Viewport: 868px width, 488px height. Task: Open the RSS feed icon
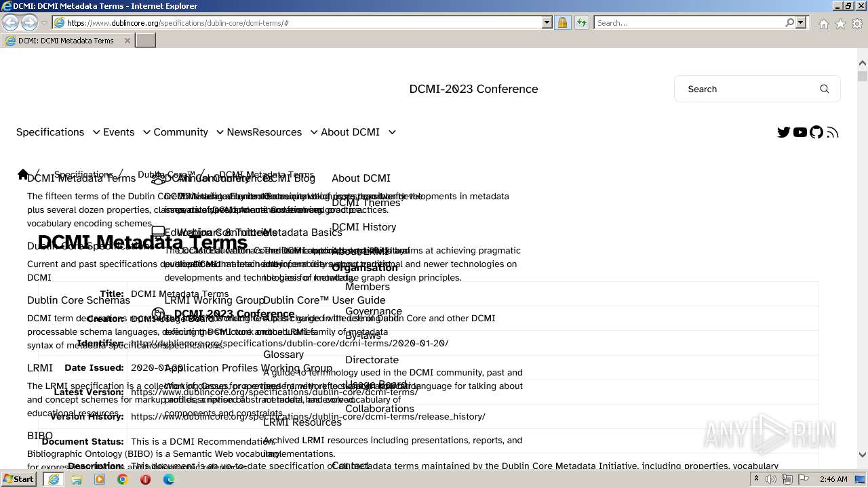coord(833,132)
